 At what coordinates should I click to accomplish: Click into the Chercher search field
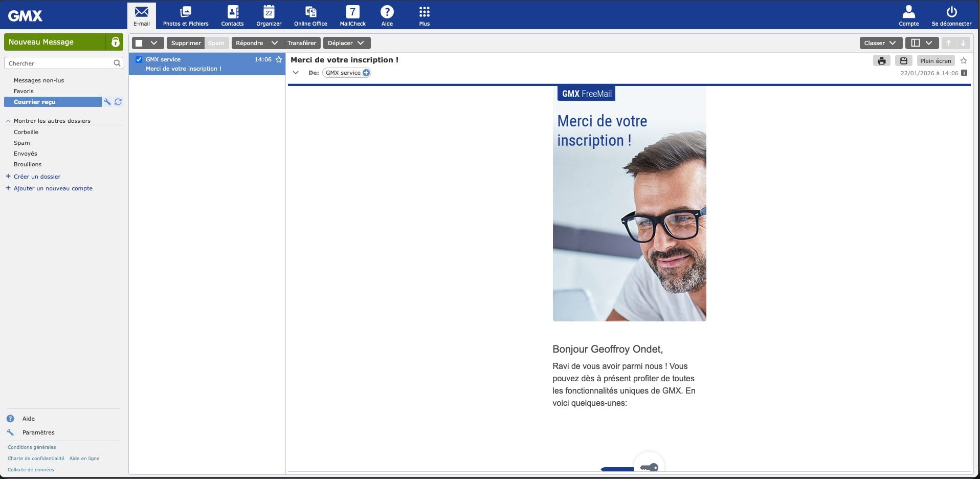[x=59, y=63]
